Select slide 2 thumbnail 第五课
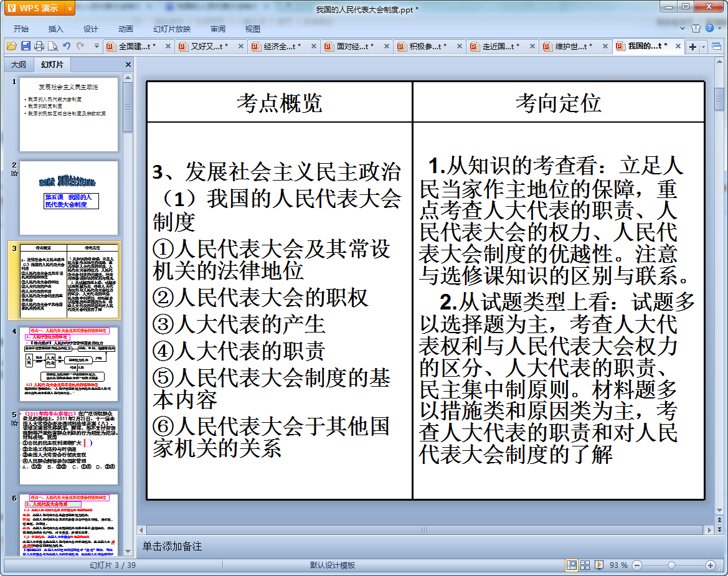The image size is (728, 576). (69, 198)
